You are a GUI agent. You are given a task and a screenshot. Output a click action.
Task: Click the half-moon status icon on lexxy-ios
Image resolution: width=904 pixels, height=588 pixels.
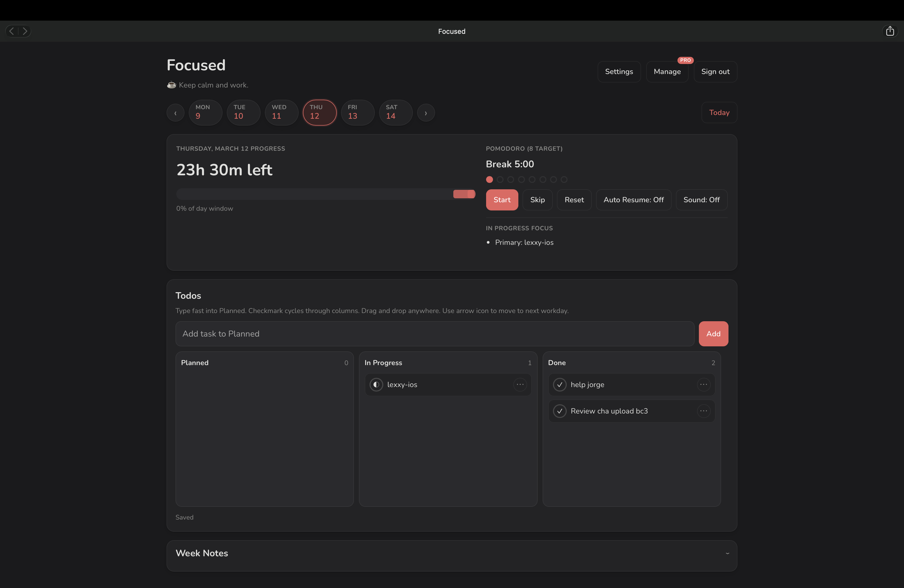376,384
